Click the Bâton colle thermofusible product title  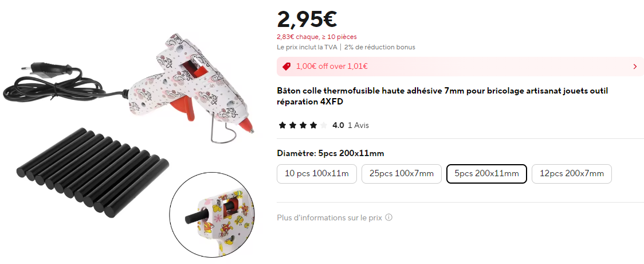(442, 96)
